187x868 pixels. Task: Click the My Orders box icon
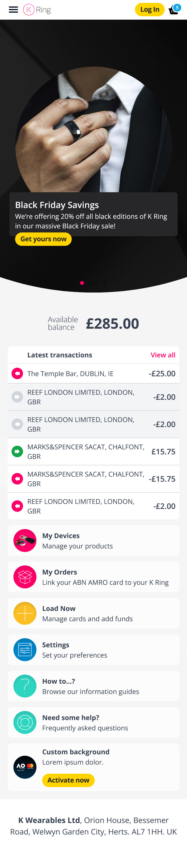coord(25,576)
